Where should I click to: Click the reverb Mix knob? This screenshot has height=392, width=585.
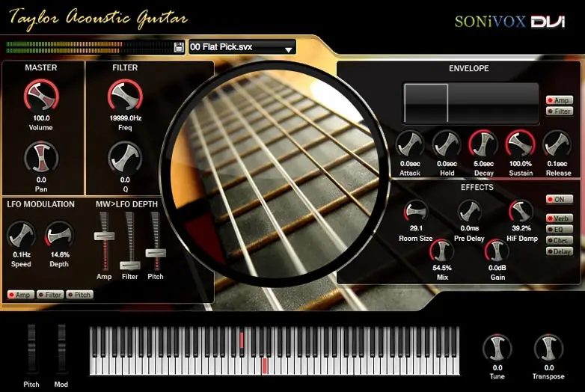[x=441, y=251]
